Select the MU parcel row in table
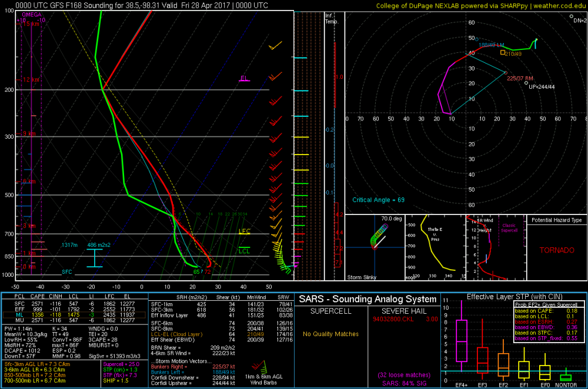 tap(73, 320)
